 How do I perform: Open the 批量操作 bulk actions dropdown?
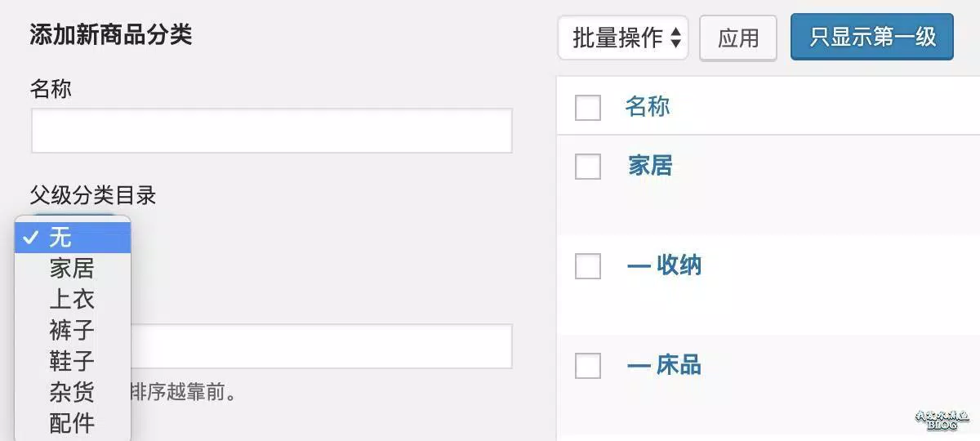pyautogui.click(x=624, y=38)
